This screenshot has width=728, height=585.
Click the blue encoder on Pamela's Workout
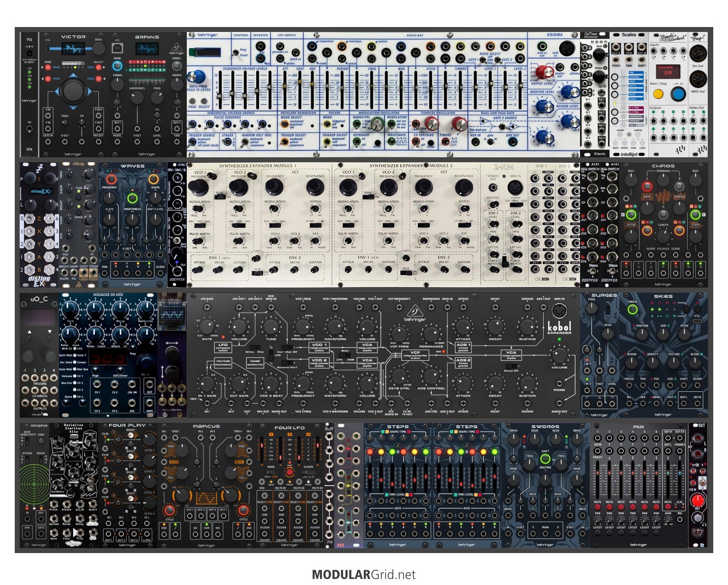point(678,94)
